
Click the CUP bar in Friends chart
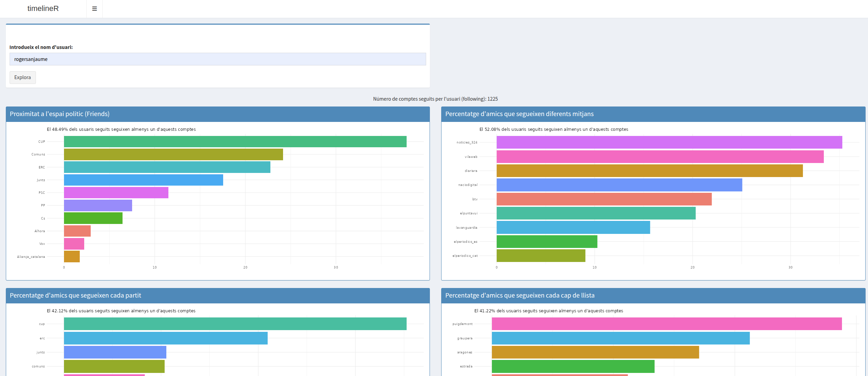235,141
